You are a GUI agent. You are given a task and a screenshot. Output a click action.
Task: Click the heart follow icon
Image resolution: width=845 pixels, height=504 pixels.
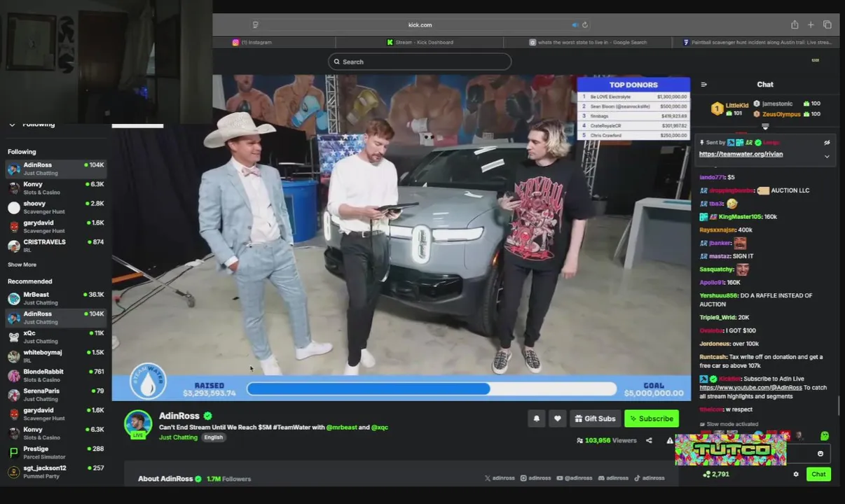click(x=558, y=419)
